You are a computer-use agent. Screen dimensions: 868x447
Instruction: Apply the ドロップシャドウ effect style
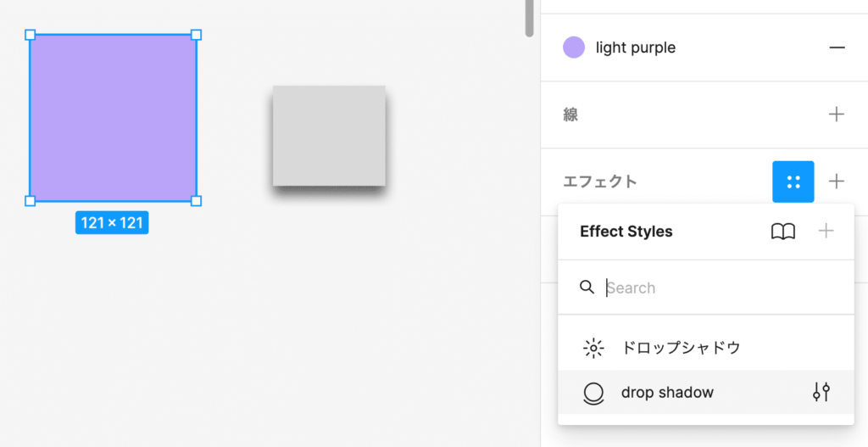click(682, 348)
